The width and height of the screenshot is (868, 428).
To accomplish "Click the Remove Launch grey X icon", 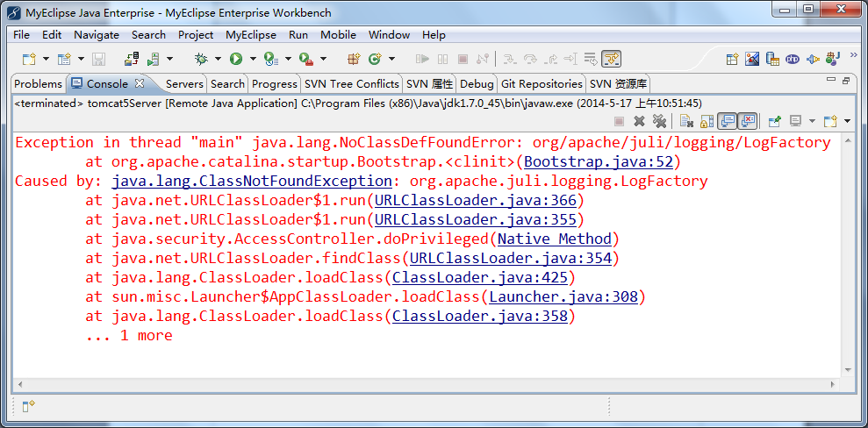I will coord(640,120).
